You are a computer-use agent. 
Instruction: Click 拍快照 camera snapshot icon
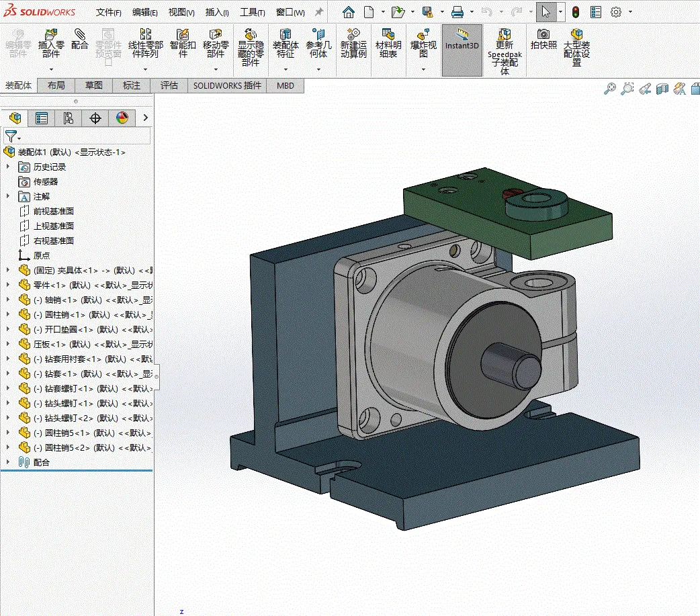pos(543,39)
